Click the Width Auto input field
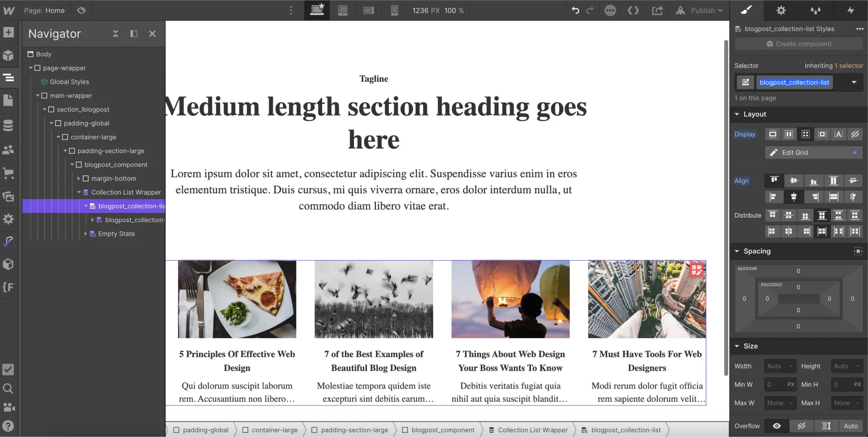The height and width of the screenshot is (437, 868). [780, 366]
